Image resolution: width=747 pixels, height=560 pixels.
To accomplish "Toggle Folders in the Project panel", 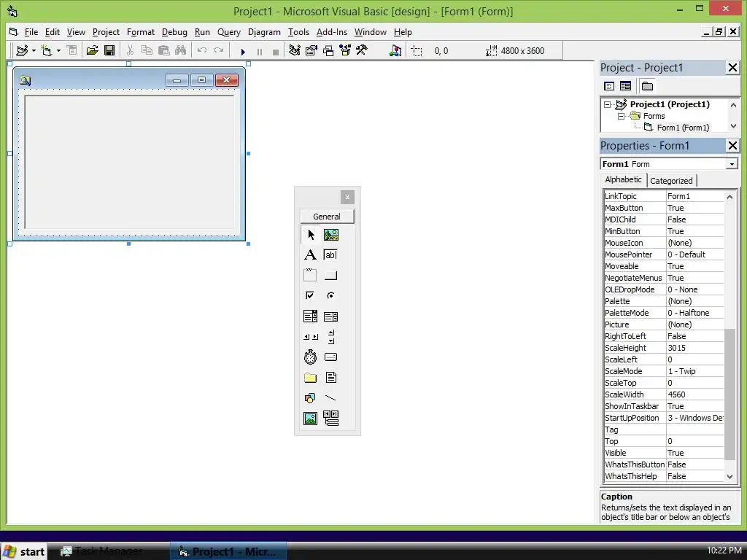I will [x=647, y=86].
